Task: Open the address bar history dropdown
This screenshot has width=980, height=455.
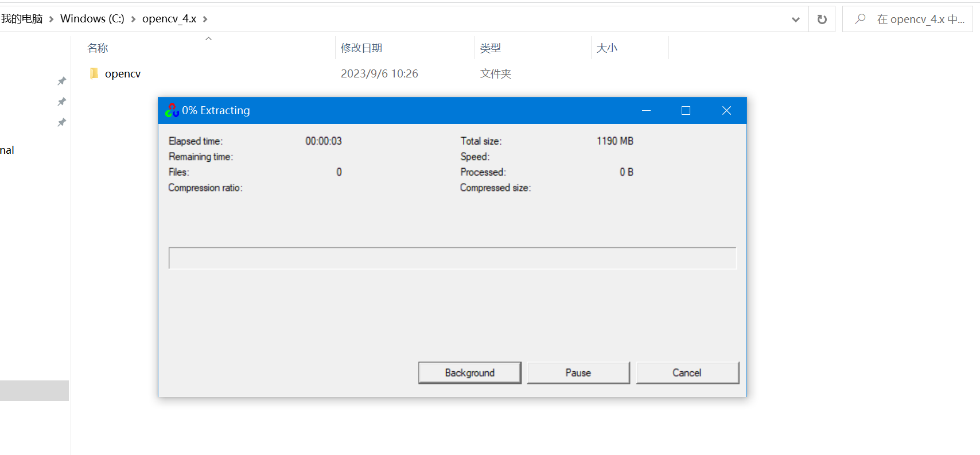Action: click(795, 20)
